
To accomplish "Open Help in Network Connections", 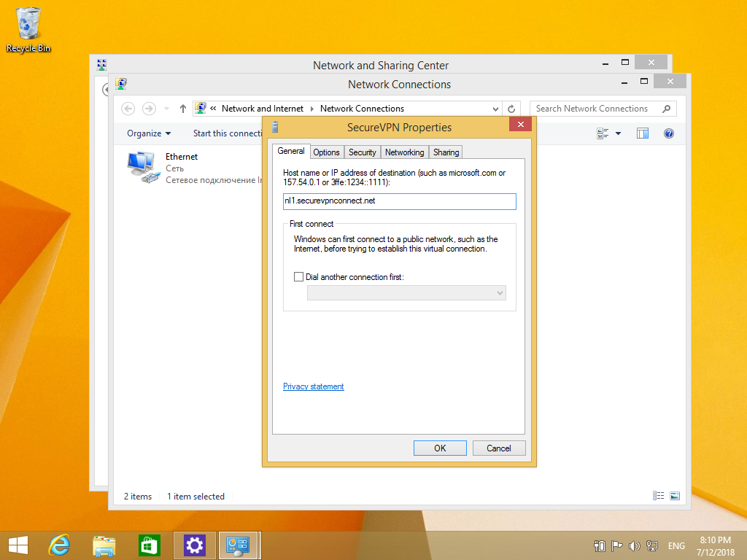I will [x=669, y=133].
